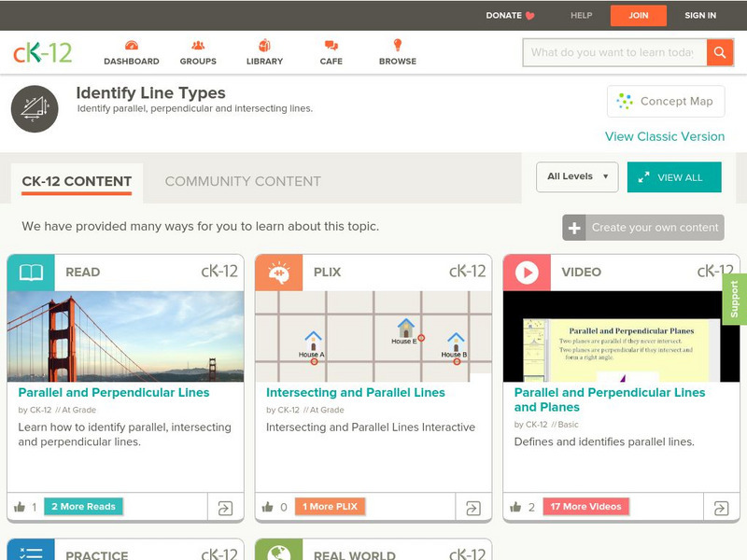
Task: Click the READ book icon
Action: 31,273
